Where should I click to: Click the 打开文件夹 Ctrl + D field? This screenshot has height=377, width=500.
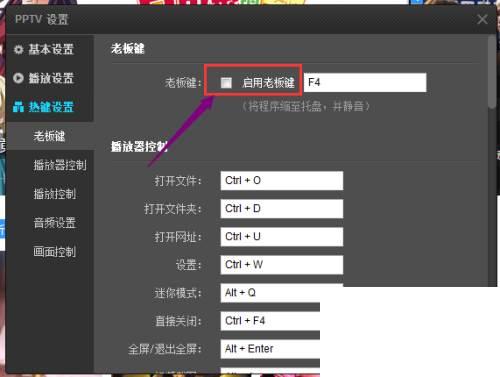(282, 209)
